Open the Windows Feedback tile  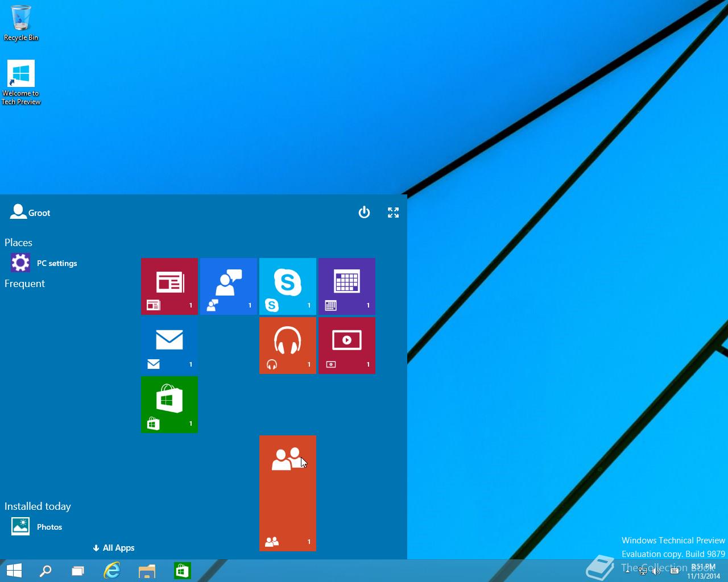pyautogui.click(x=229, y=286)
